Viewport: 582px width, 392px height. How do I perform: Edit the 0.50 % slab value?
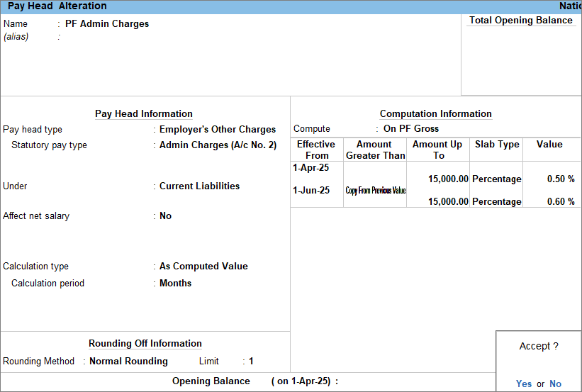560,179
